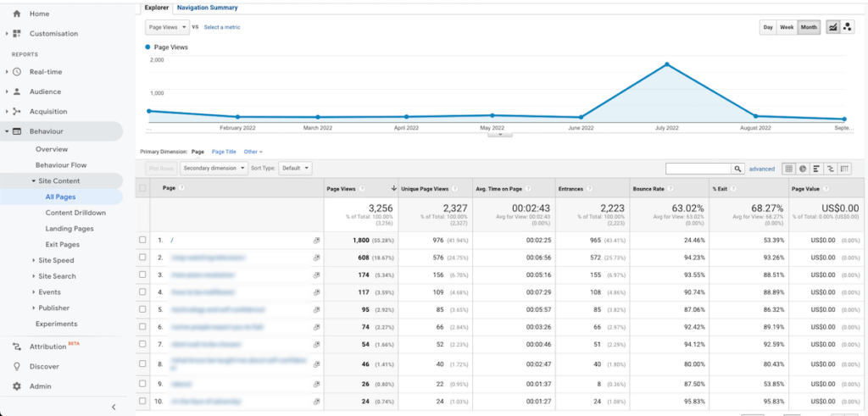Click help icon next to Bounce Rate header
Viewport: 868px width, 416px height.
pyautogui.click(x=670, y=189)
